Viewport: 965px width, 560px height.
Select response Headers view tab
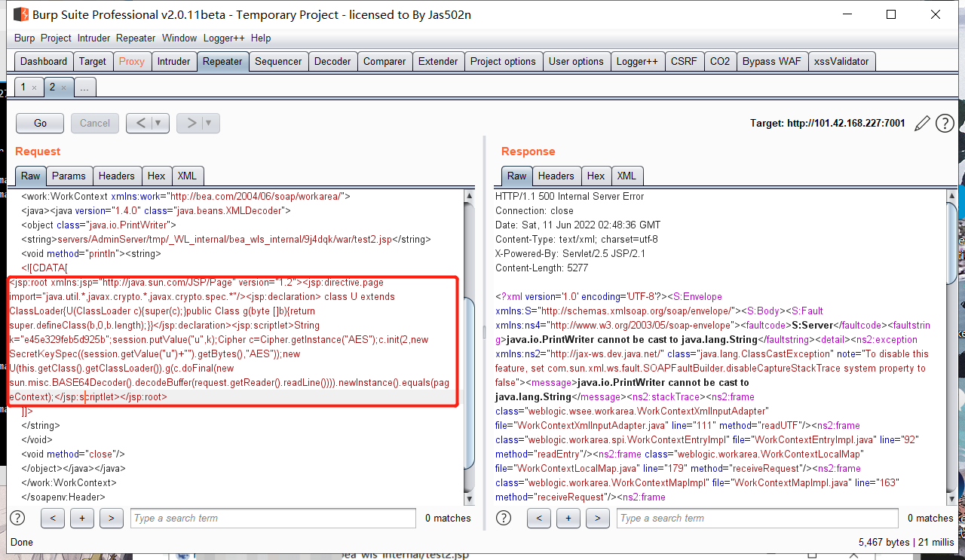pos(556,176)
